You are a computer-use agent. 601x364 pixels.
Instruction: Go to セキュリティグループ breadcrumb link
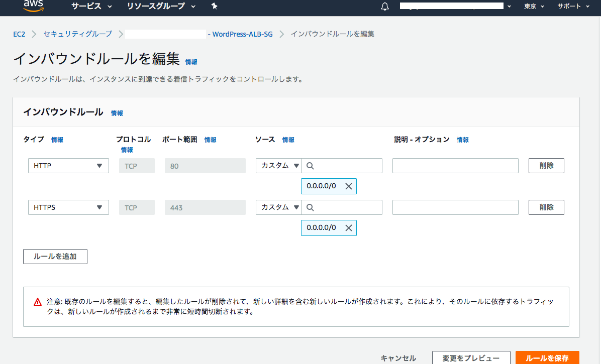(x=78, y=34)
